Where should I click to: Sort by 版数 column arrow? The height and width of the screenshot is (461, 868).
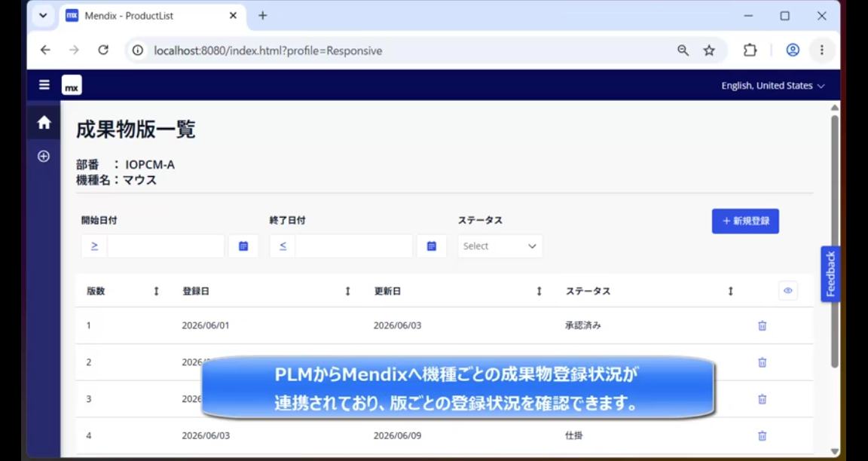coord(156,291)
